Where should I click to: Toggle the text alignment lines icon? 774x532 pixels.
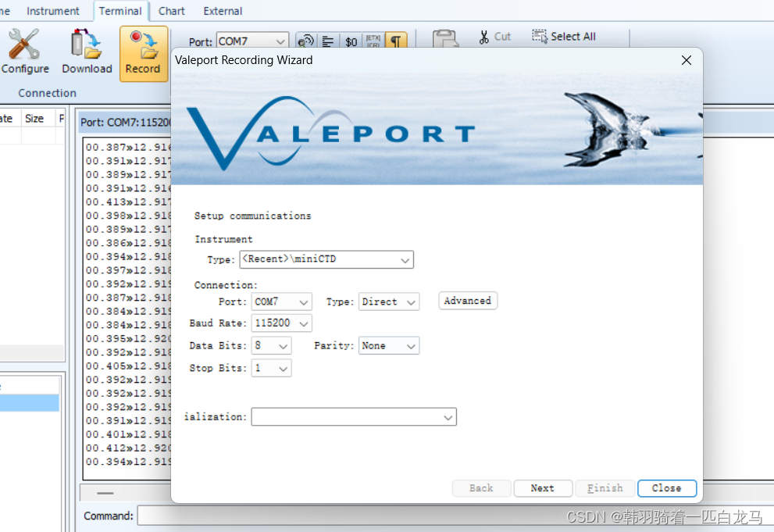coord(328,41)
